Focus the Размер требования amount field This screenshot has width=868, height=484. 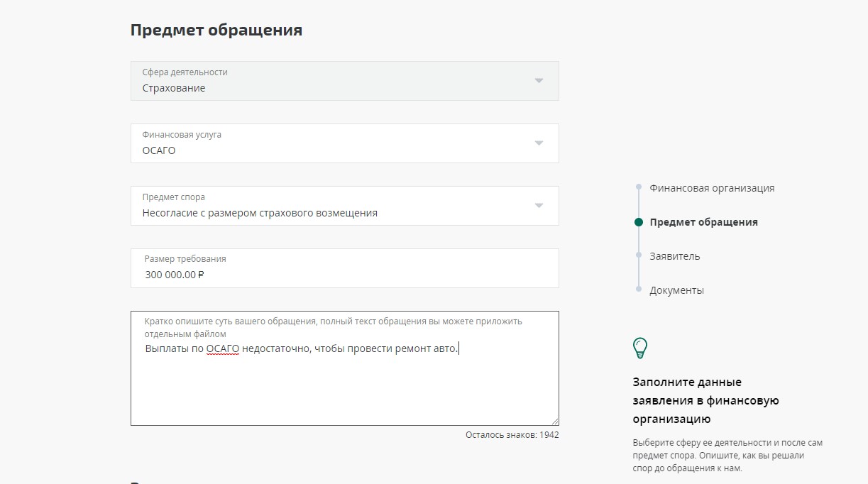click(344, 275)
